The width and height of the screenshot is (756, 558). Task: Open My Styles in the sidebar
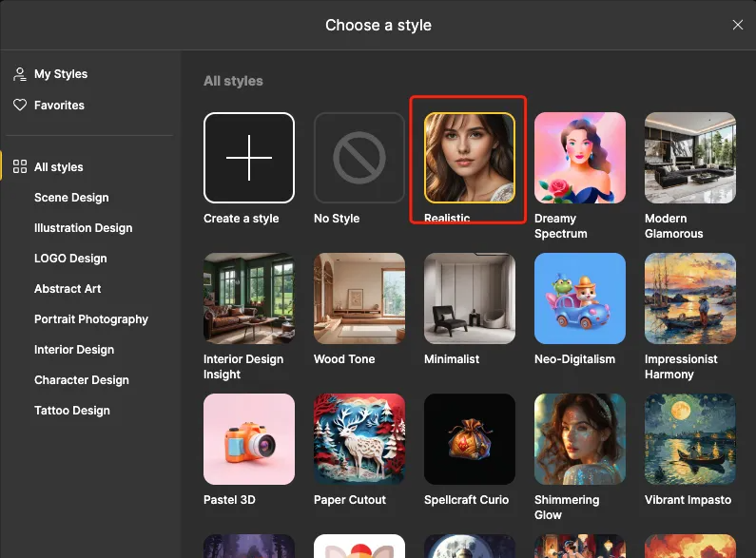tap(60, 74)
